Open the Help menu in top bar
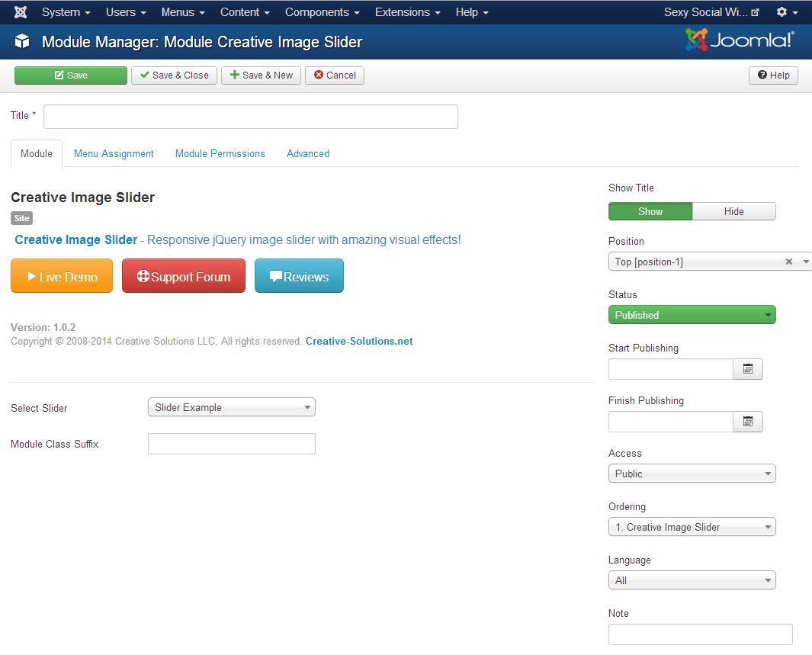This screenshot has width=812, height=655. point(472,12)
